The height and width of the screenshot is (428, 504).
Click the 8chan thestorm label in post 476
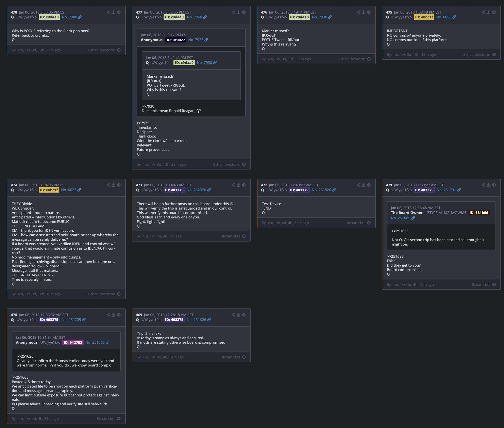click(x=352, y=59)
